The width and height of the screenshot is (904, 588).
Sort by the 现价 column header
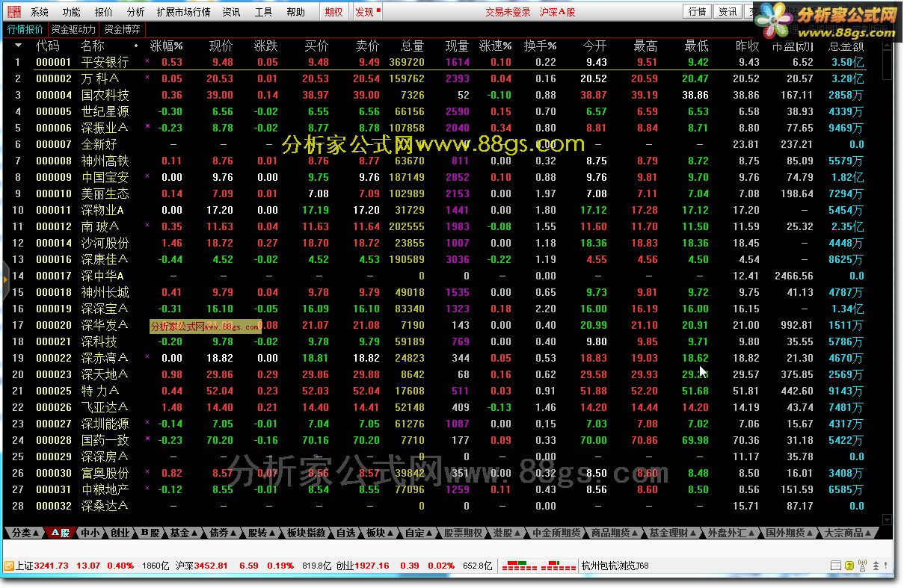click(221, 46)
